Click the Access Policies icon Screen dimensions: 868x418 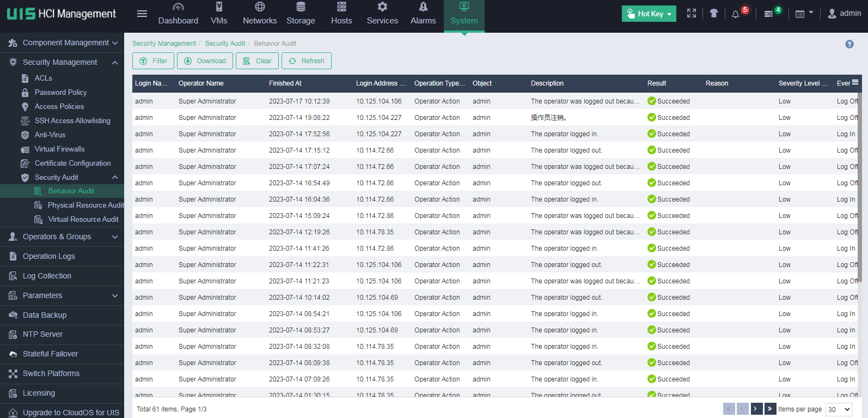pyautogui.click(x=25, y=107)
